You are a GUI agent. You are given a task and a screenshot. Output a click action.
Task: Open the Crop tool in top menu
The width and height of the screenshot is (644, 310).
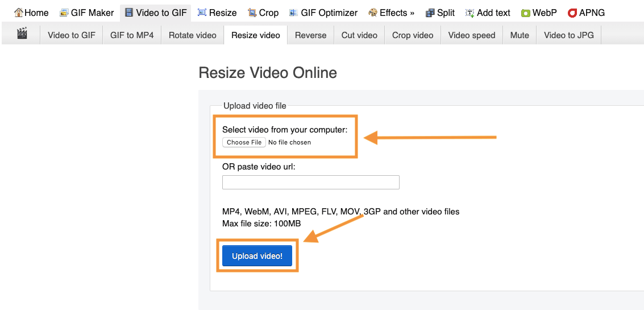coord(263,13)
